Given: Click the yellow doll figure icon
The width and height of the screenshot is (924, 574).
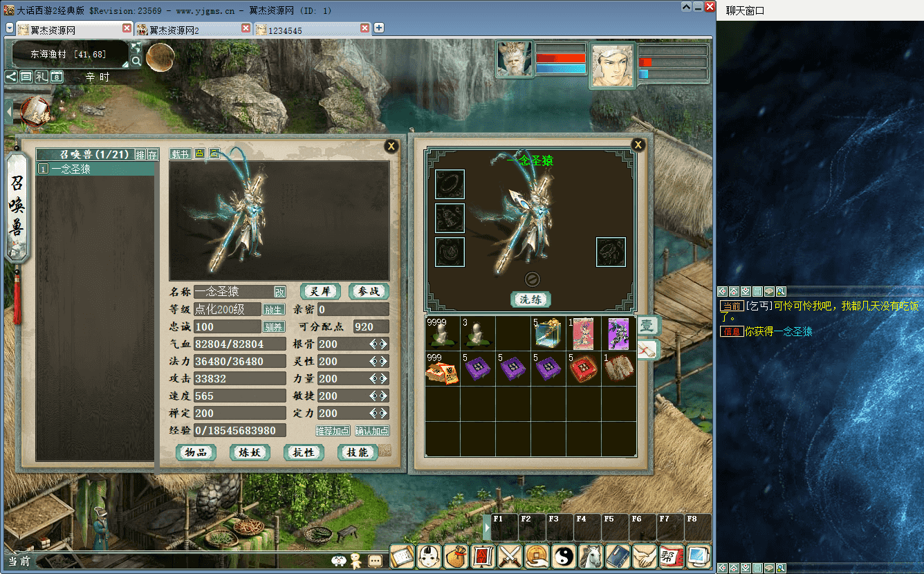Looking at the screenshot, I should pos(356,560).
